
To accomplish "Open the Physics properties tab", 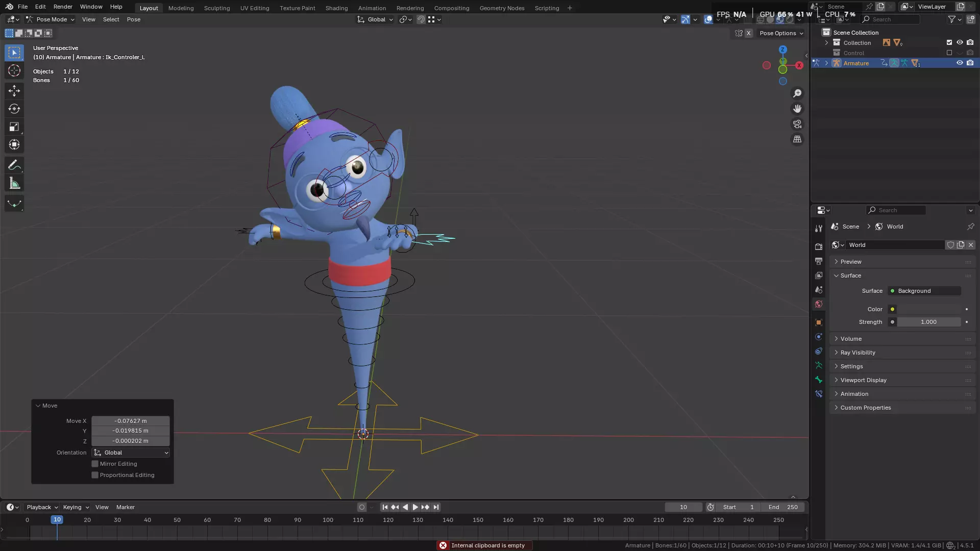I will pos(819,337).
